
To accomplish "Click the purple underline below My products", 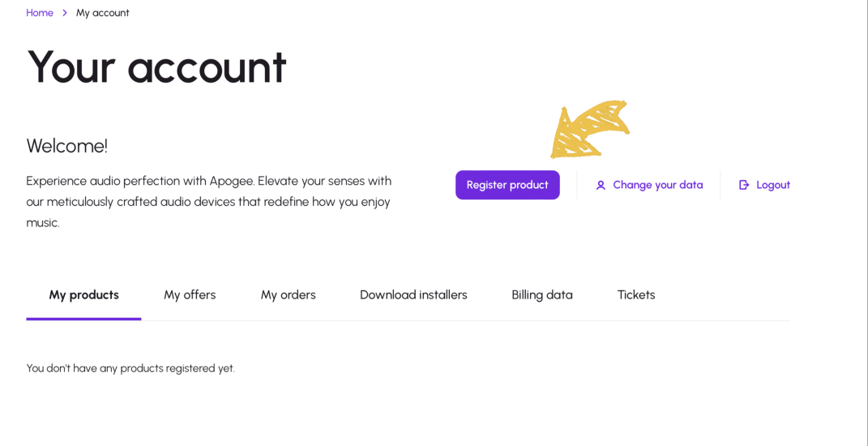I will 83,319.
